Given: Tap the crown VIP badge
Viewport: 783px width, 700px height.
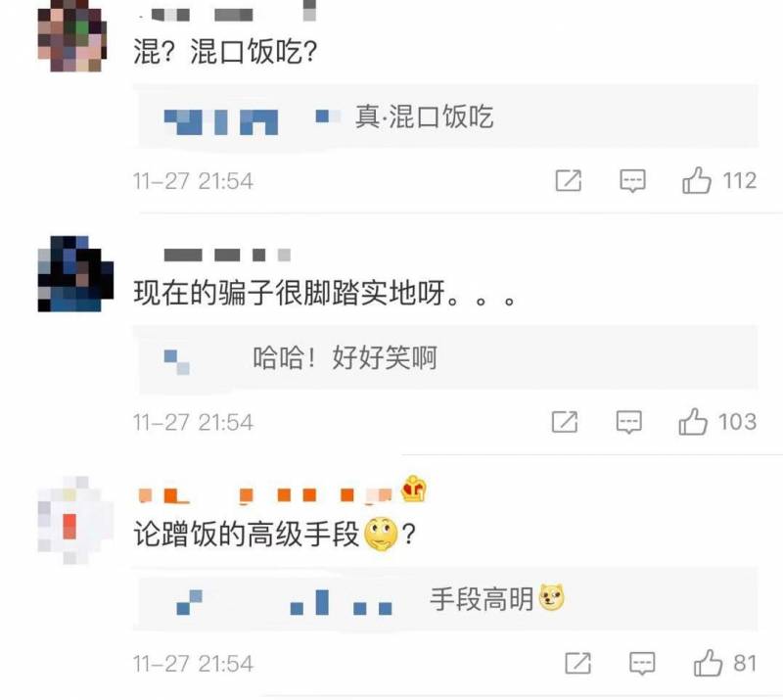Looking at the screenshot, I should tap(414, 489).
